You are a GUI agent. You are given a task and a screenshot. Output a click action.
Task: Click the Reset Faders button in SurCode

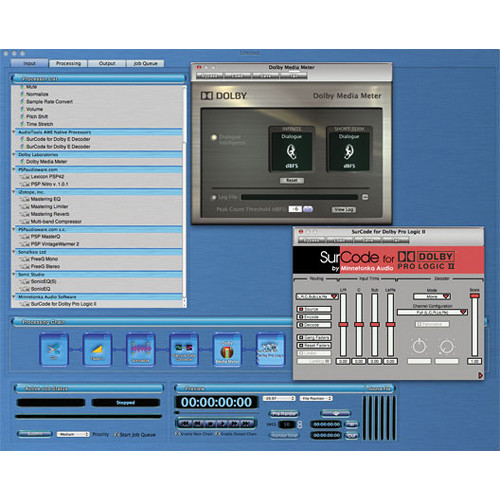click(314, 345)
